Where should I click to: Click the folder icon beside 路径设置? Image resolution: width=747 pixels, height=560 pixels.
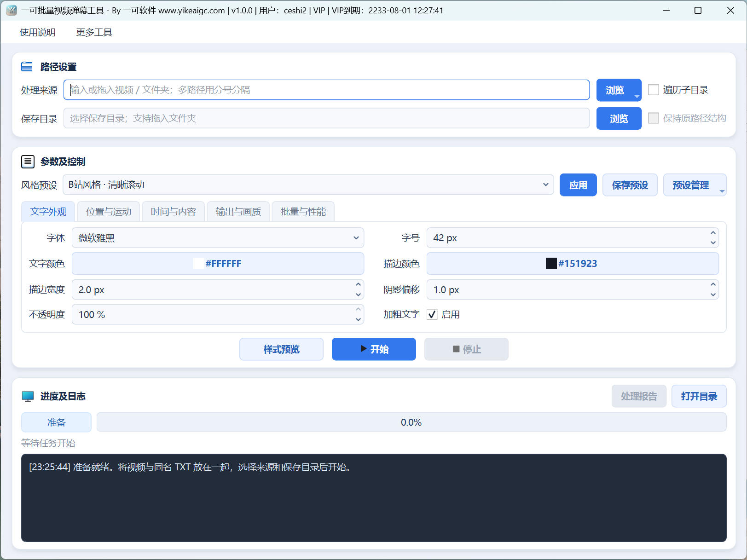[27, 67]
